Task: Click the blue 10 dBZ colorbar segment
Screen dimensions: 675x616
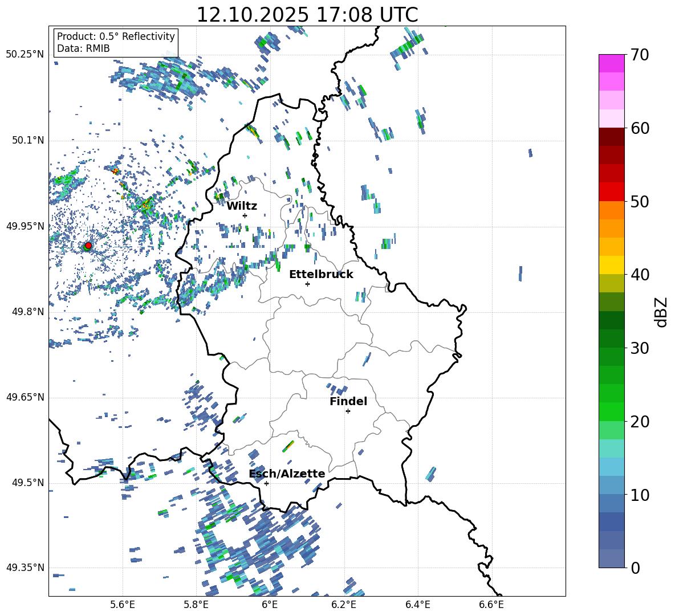Action: pyautogui.click(x=611, y=503)
